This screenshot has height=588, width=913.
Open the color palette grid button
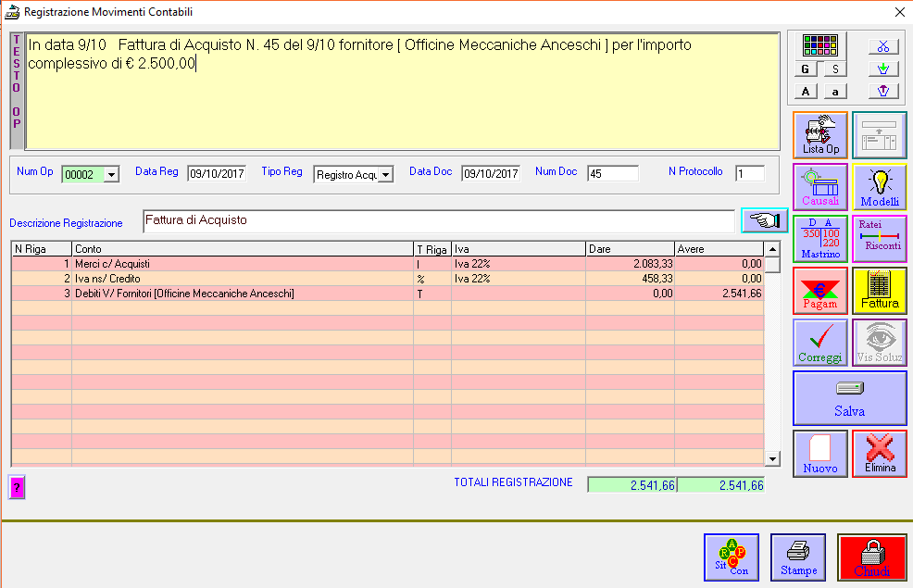[x=819, y=45]
